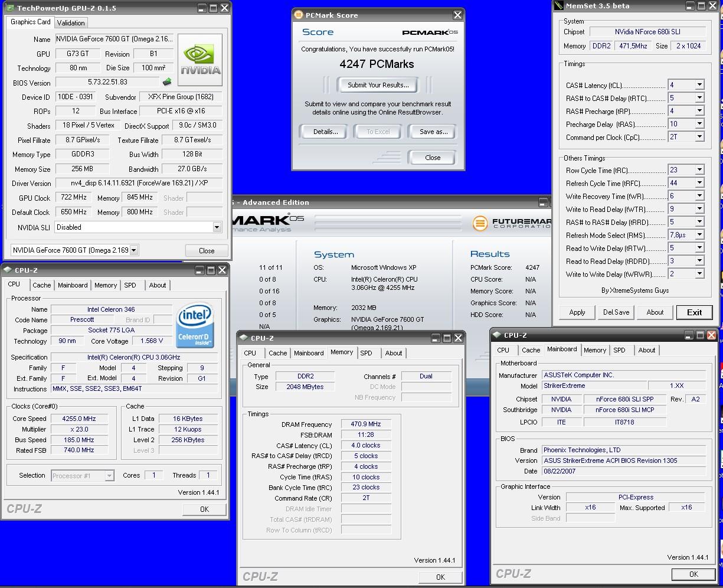Click the Driver Version field in GPU-Z
The height and width of the screenshot is (588, 723).
pos(139,183)
